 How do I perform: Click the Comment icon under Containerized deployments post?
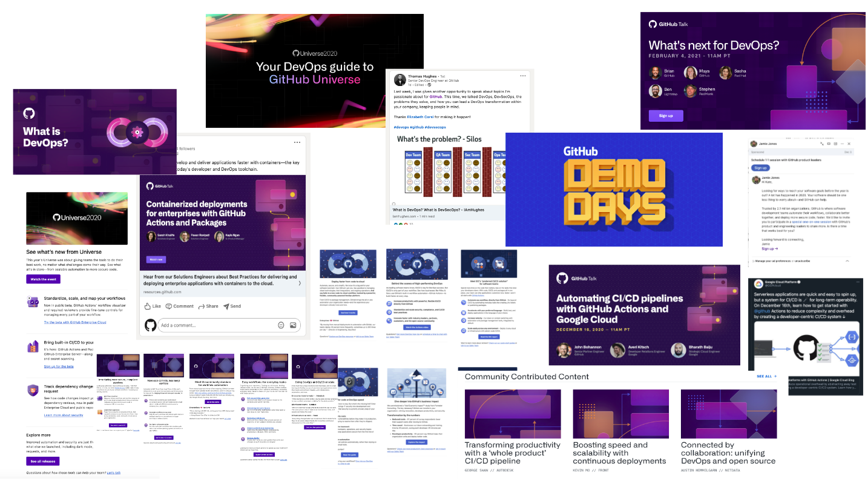click(x=169, y=306)
